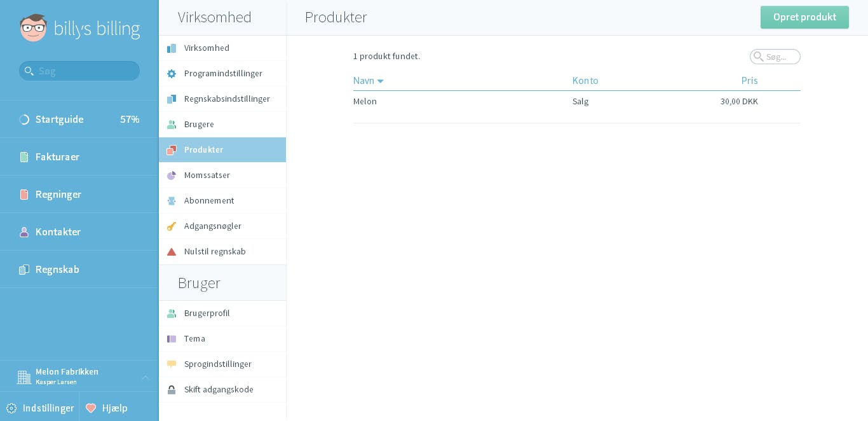Expand the Melon Fabrikken company switcher arrow

pos(146,377)
